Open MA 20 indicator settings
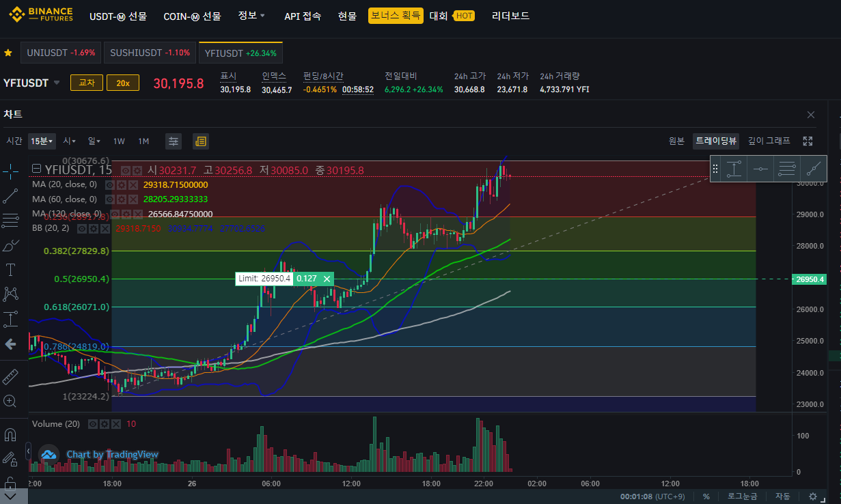Screen dimensions: 841x504 122,184
